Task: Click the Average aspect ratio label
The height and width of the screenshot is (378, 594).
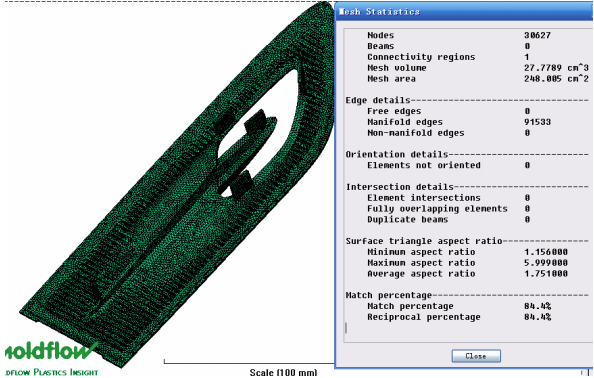Action: 421,274
